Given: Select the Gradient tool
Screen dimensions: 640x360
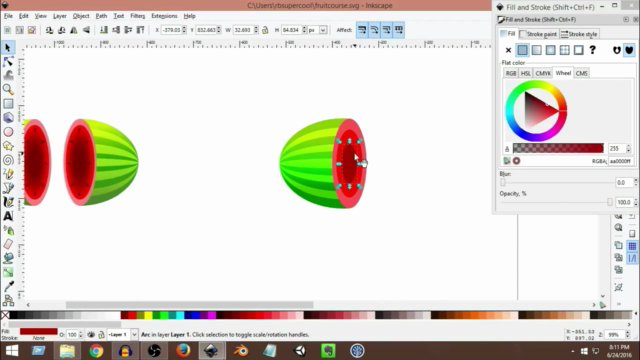Looking at the screenshot, I should pyautogui.click(x=8, y=272).
